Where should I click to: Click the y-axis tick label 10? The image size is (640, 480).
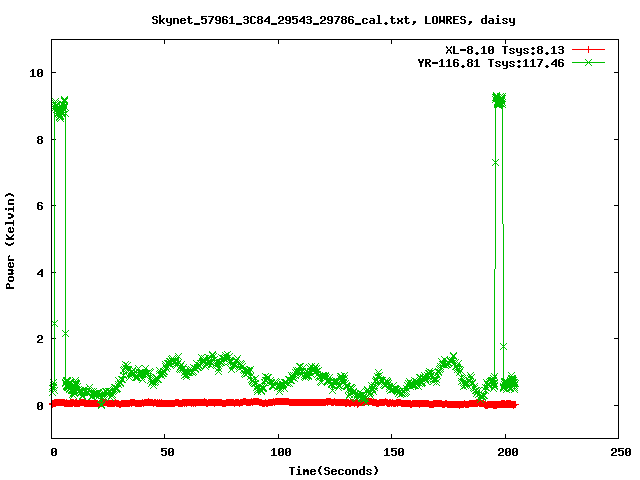[x=36, y=73]
